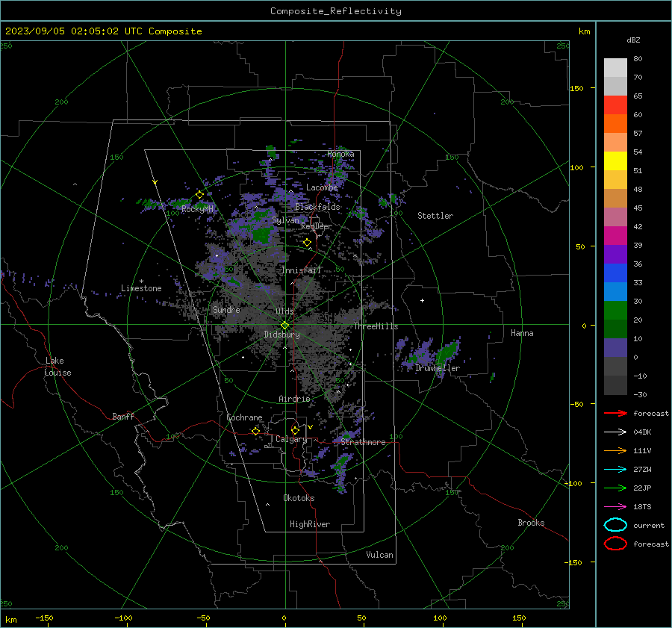The width and height of the screenshot is (672, 628).
Task: Click the -150 tick on bottom axis
Action: (44, 618)
